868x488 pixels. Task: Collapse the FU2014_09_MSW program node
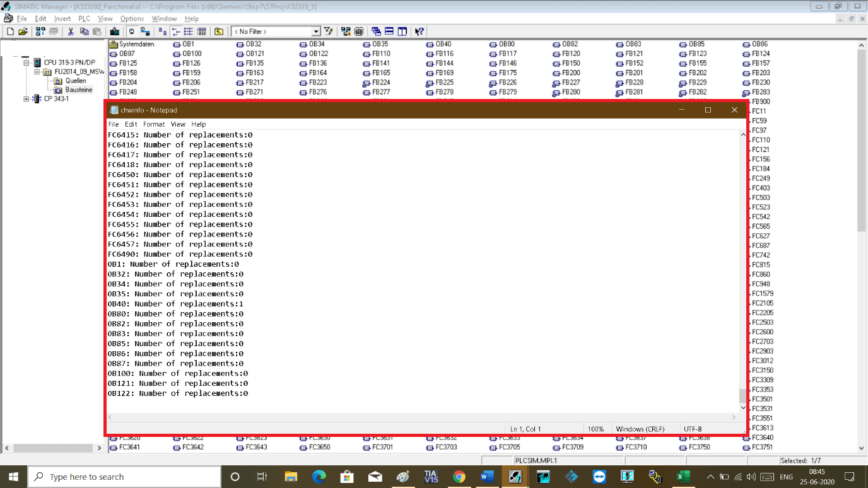(x=37, y=73)
